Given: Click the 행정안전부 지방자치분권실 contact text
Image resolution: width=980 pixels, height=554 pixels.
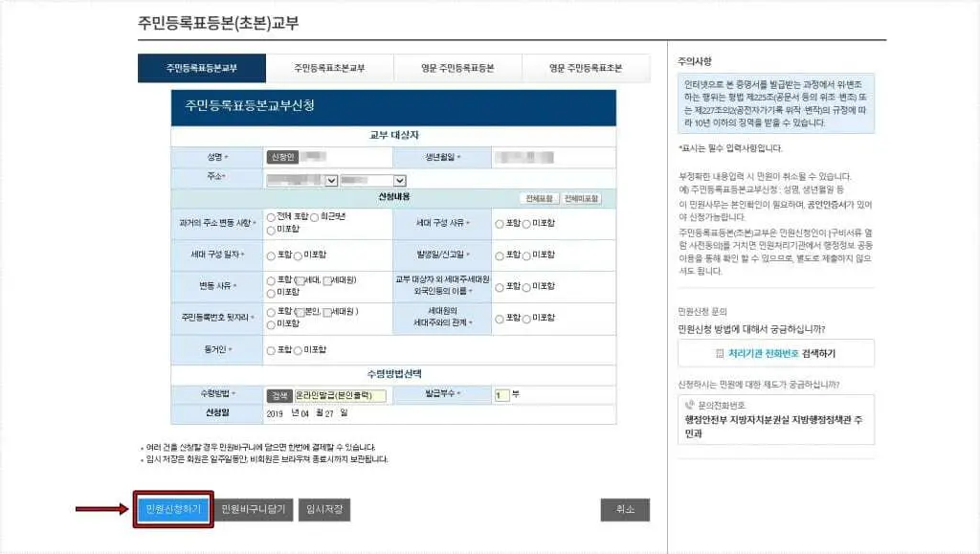Looking at the screenshot, I should [x=773, y=427].
